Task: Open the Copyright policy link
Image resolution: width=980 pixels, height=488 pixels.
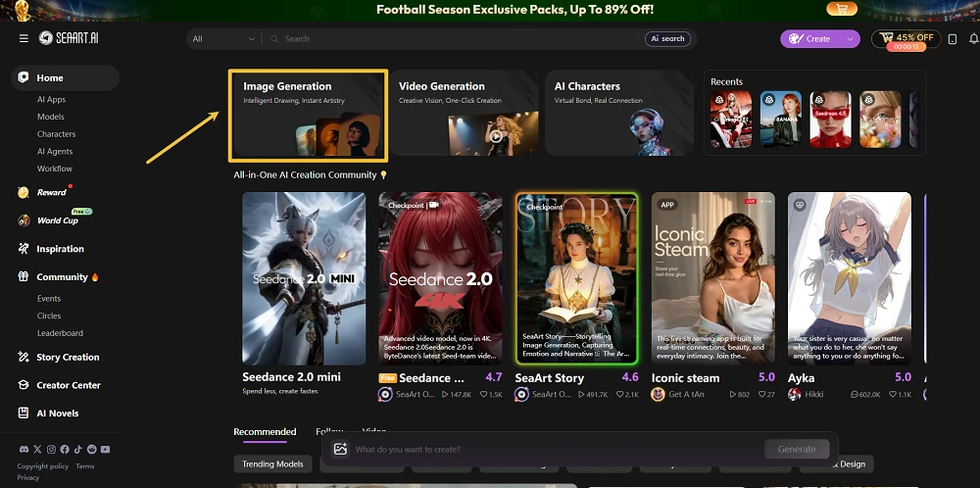Action: pos(42,466)
